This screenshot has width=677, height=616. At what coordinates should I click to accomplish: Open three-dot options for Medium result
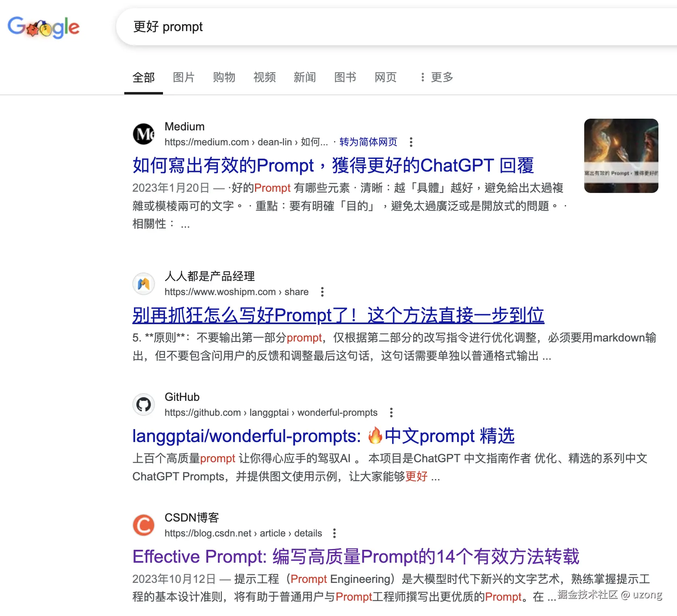(411, 142)
